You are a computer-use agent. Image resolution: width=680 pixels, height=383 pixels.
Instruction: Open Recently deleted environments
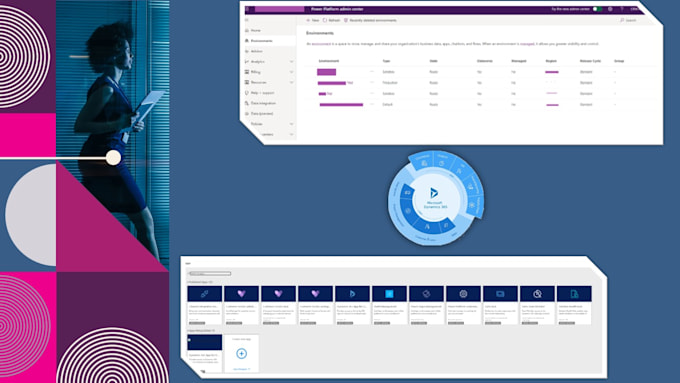370,20
